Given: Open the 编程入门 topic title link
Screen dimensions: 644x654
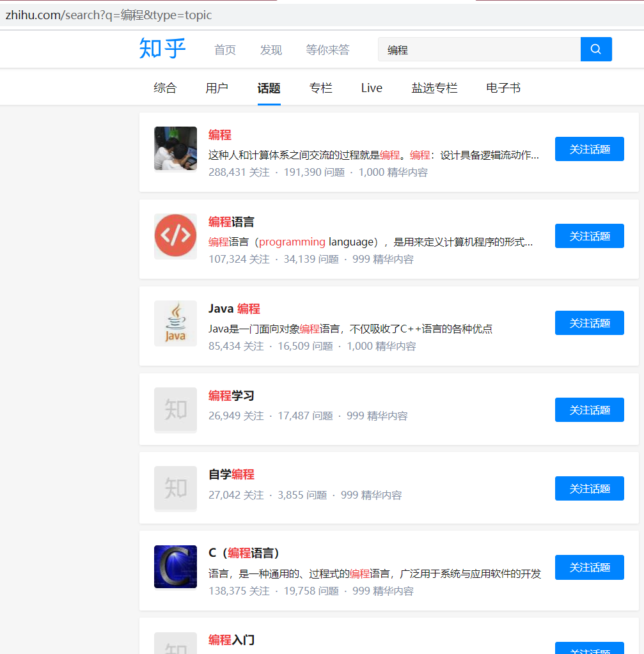Looking at the screenshot, I should pyautogui.click(x=232, y=640).
